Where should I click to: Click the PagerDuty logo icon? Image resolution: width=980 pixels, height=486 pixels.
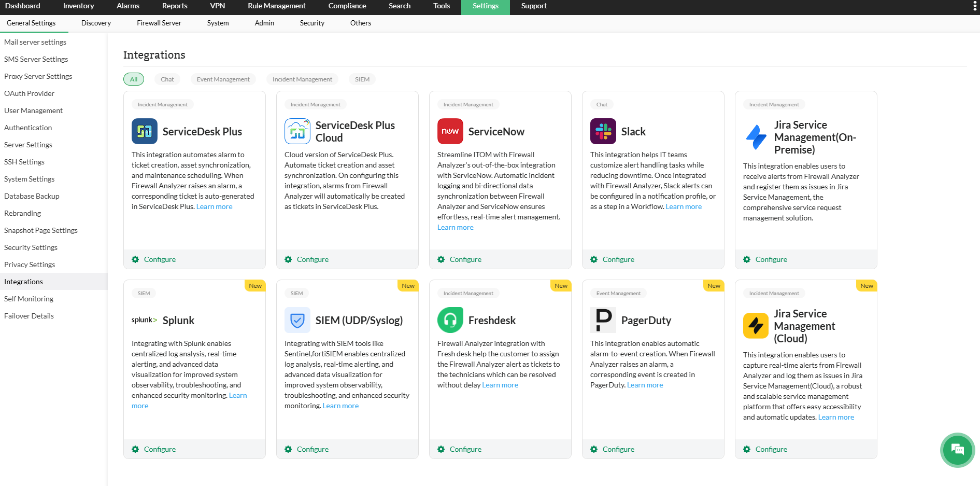[x=603, y=320]
